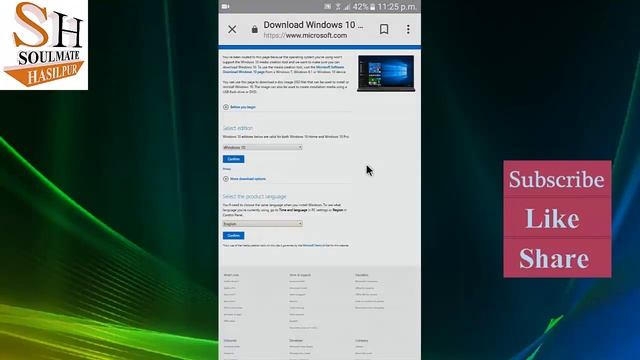640x360 pixels.
Task: Close the browser tab with the X icon
Action: [232, 29]
